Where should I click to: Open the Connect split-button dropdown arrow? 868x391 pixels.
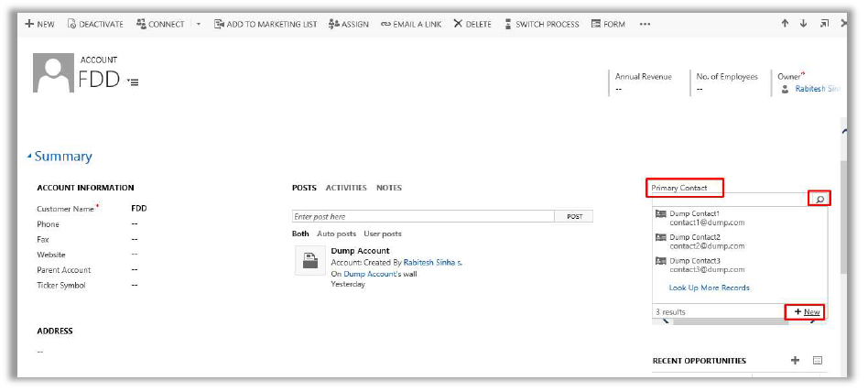(199, 24)
